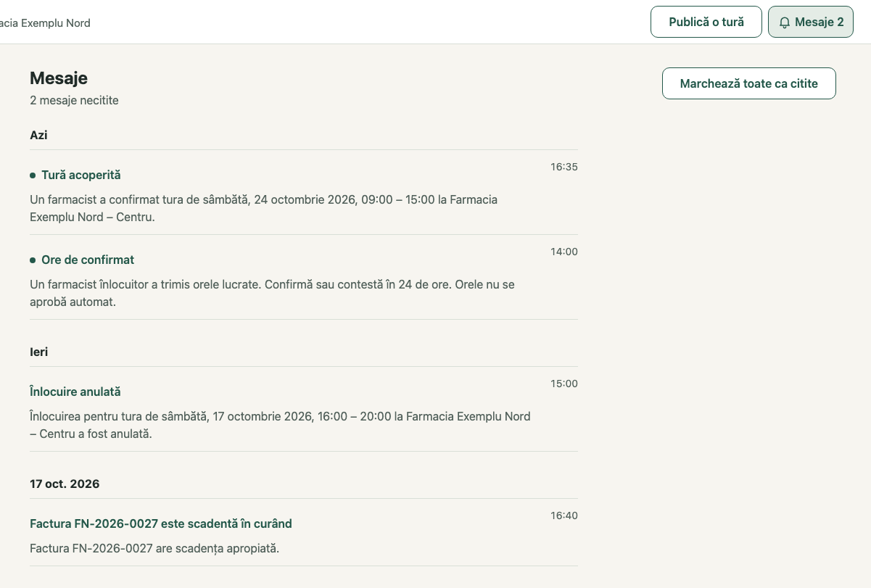Click the 14:00 timestamp of Ore de confirmat
This screenshot has height=588, width=871.
coord(564,252)
